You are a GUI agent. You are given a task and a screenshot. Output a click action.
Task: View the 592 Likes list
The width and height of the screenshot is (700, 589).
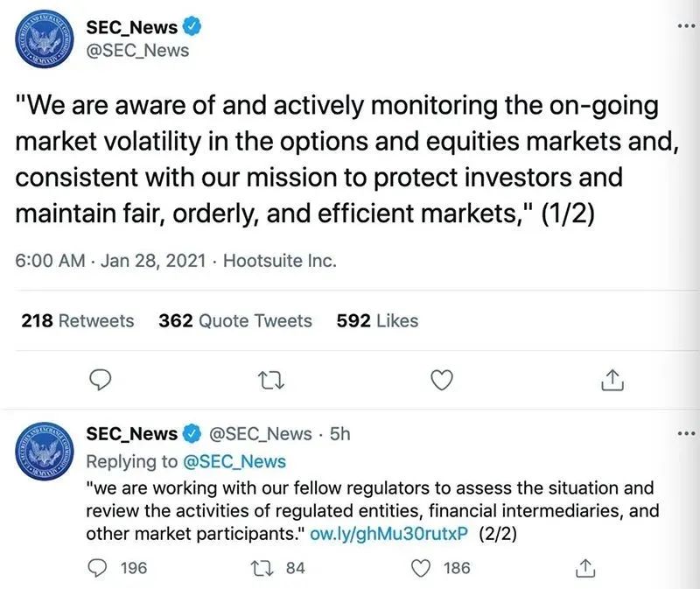click(377, 320)
